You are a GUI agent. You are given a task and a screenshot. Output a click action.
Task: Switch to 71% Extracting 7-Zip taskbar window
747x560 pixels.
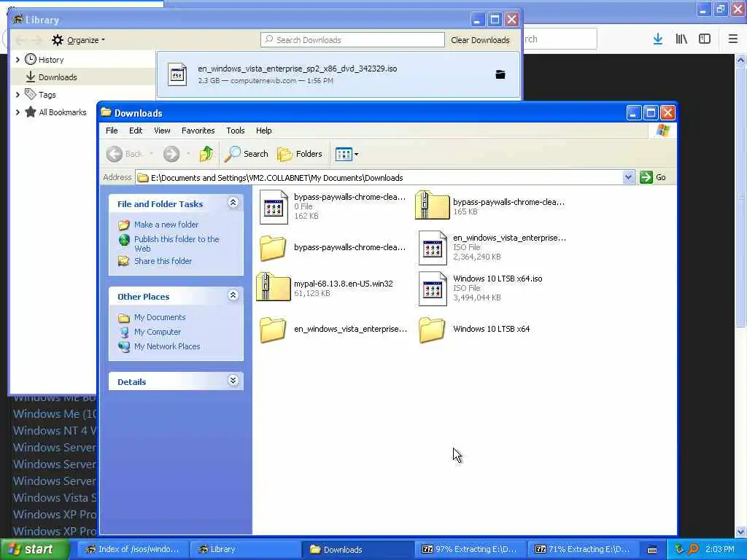(x=582, y=550)
